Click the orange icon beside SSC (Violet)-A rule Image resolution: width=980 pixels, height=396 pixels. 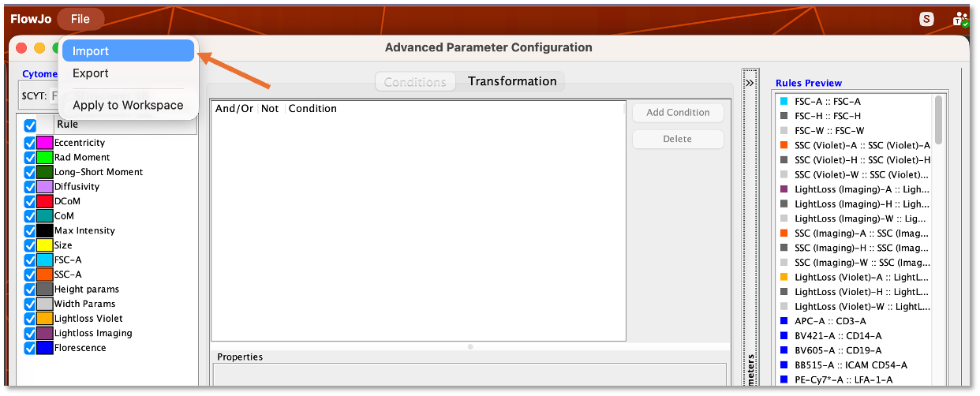[x=783, y=145]
